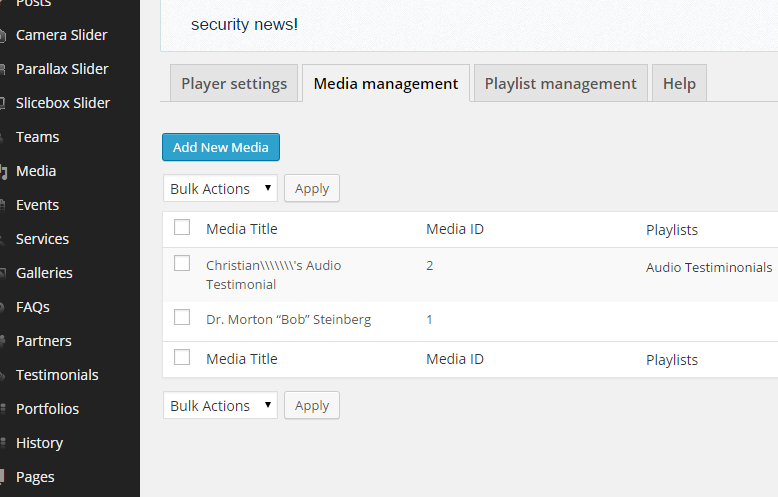
Task: Click the Add New Media button
Action: click(x=221, y=147)
